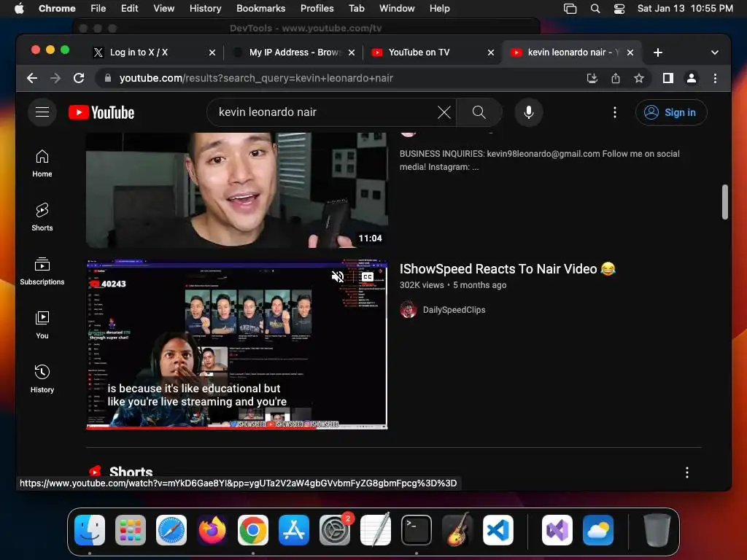747x560 pixels.
Task: Go forward with the browser forward arrow
Action: [x=55, y=78]
